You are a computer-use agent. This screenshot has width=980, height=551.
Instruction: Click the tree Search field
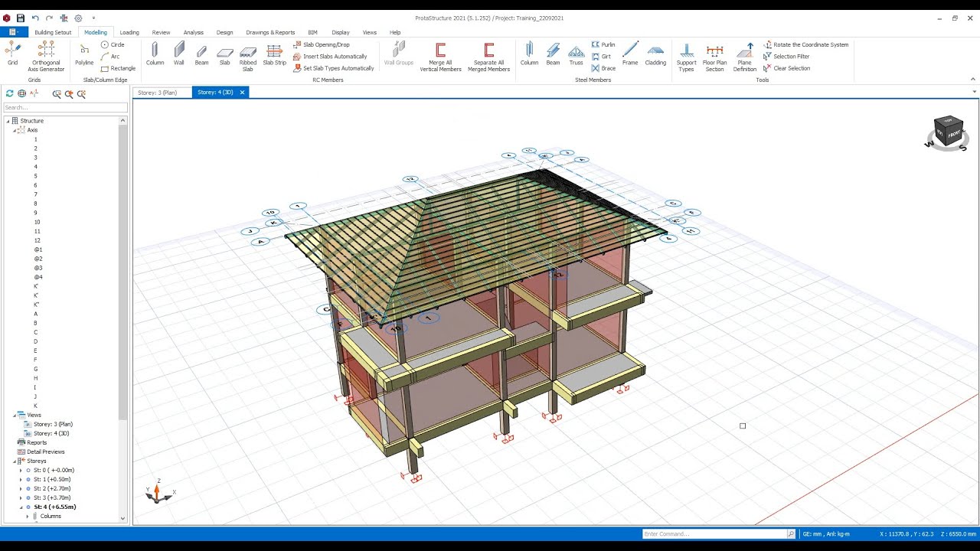pos(65,107)
